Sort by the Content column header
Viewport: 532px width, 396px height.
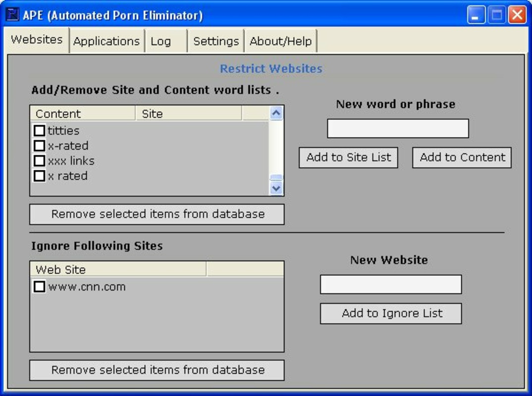tap(83, 113)
